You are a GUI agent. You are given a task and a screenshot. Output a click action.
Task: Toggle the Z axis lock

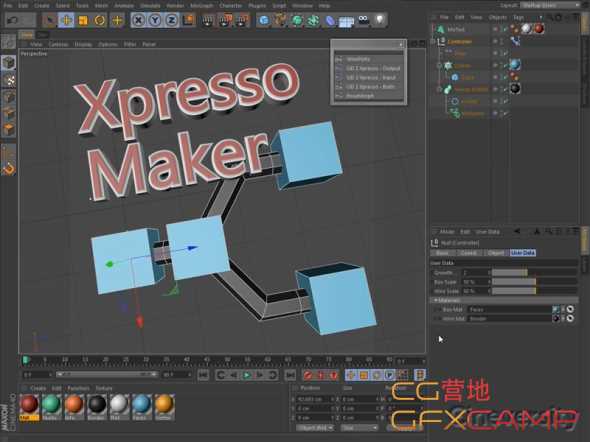(x=171, y=20)
